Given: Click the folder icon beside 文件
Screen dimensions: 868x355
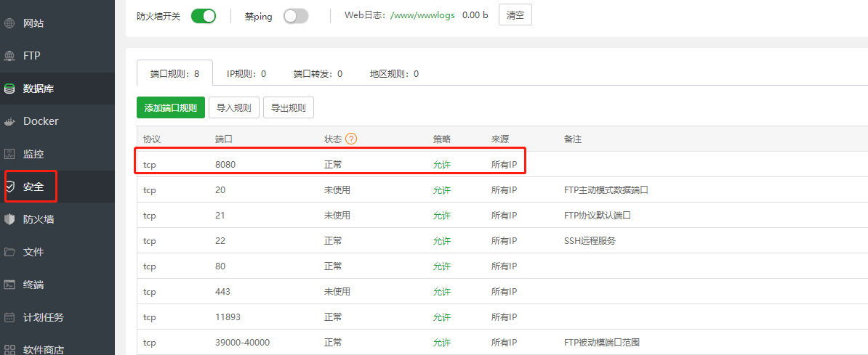Looking at the screenshot, I should [x=9, y=252].
